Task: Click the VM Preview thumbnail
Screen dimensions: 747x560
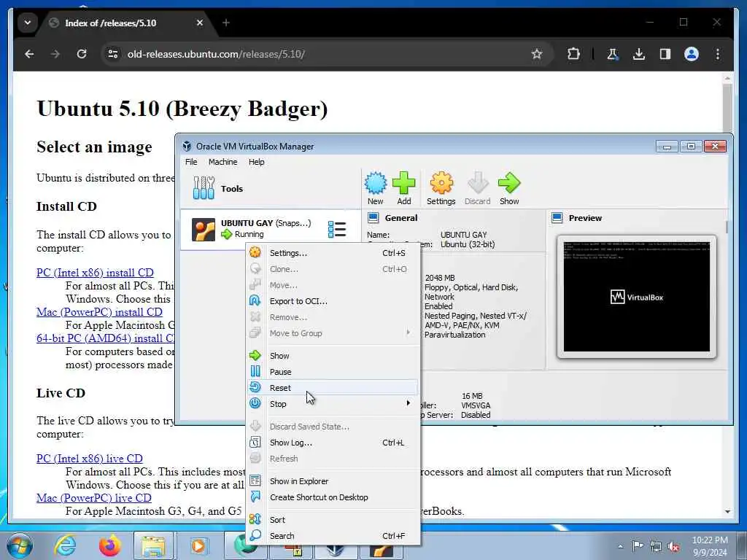Action: [636, 297]
